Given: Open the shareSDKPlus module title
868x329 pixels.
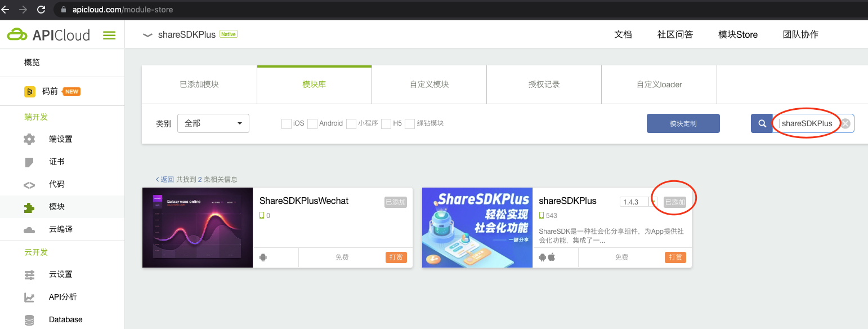Looking at the screenshot, I should 567,201.
